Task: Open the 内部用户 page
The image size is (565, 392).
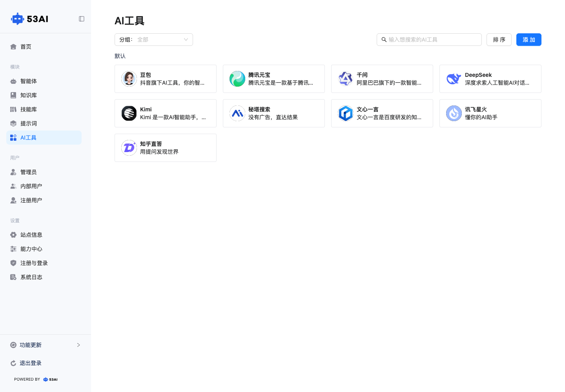Action: (44, 186)
